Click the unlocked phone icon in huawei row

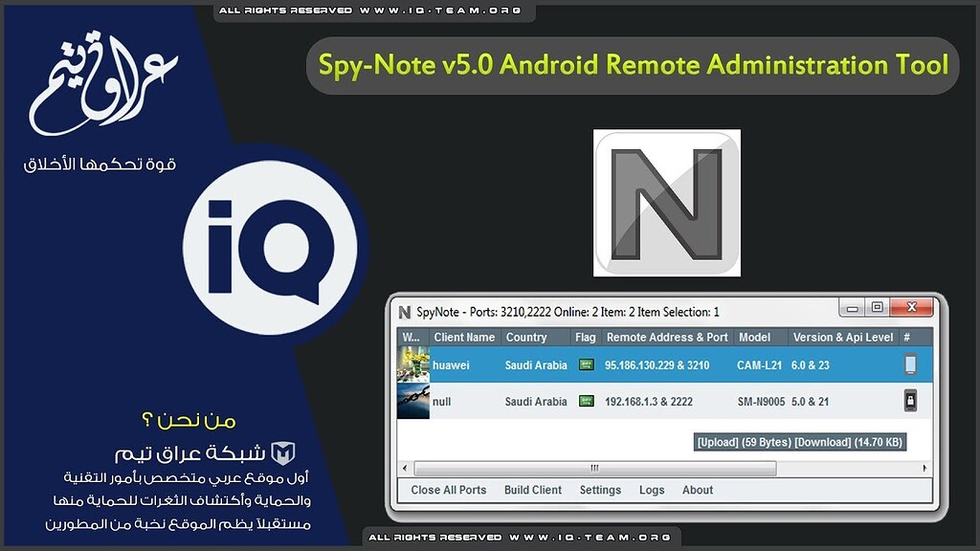point(910,364)
